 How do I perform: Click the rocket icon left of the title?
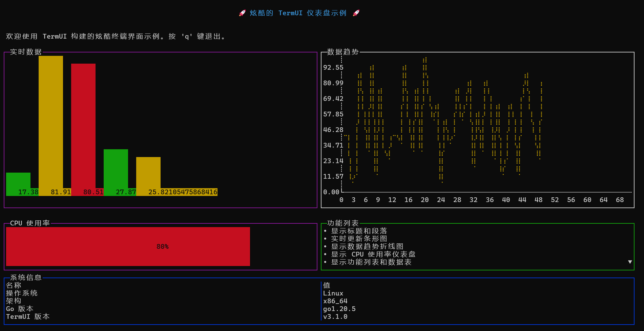point(242,13)
